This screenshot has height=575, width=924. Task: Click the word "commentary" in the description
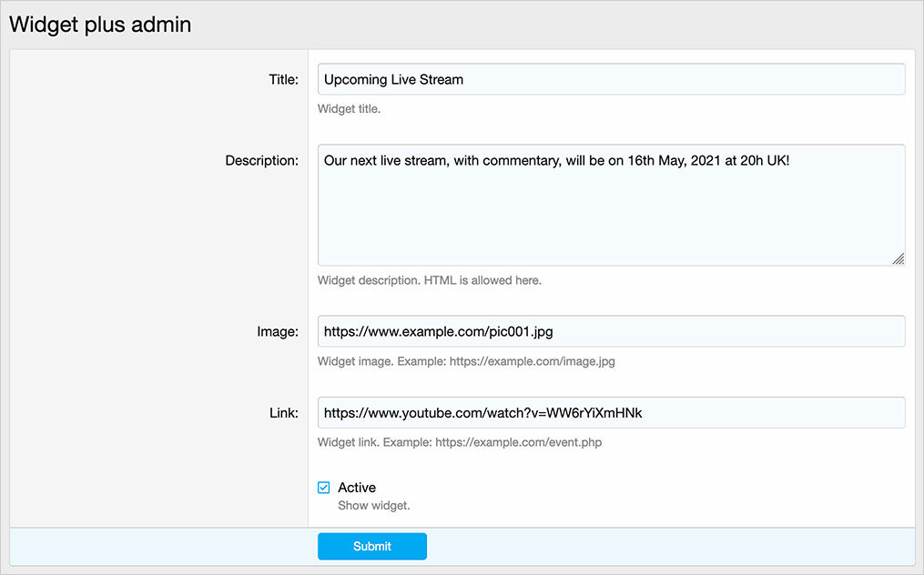click(521, 160)
